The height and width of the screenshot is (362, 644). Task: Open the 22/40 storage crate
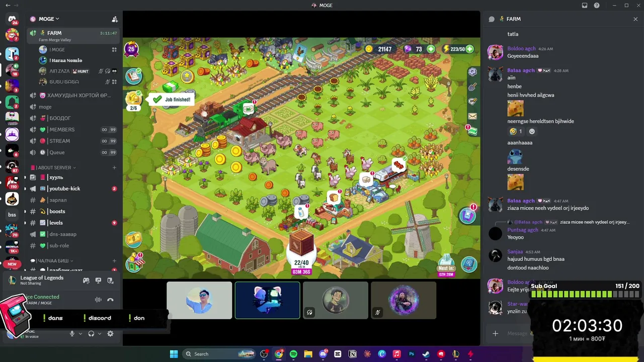301,251
